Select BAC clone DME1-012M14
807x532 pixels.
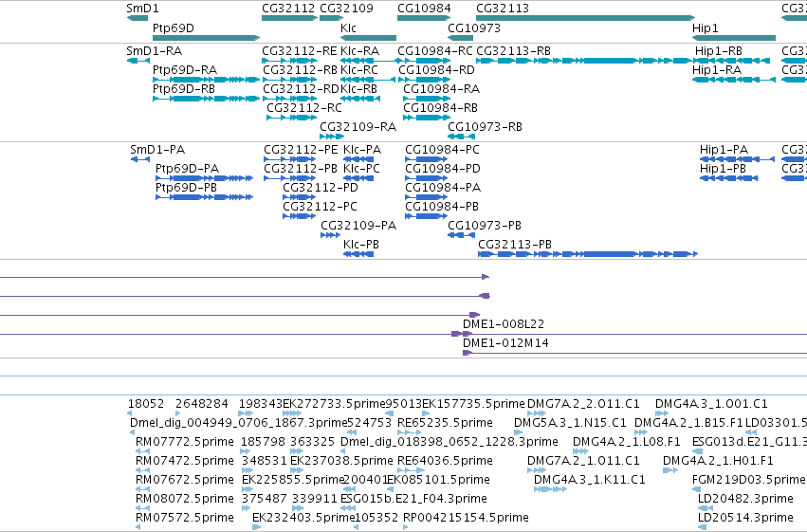(505, 343)
